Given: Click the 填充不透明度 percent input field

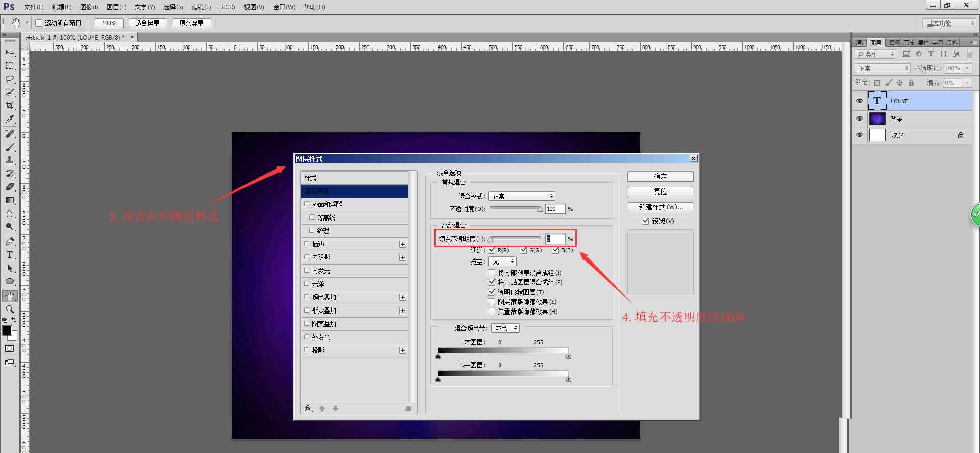Looking at the screenshot, I should click(x=555, y=239).
